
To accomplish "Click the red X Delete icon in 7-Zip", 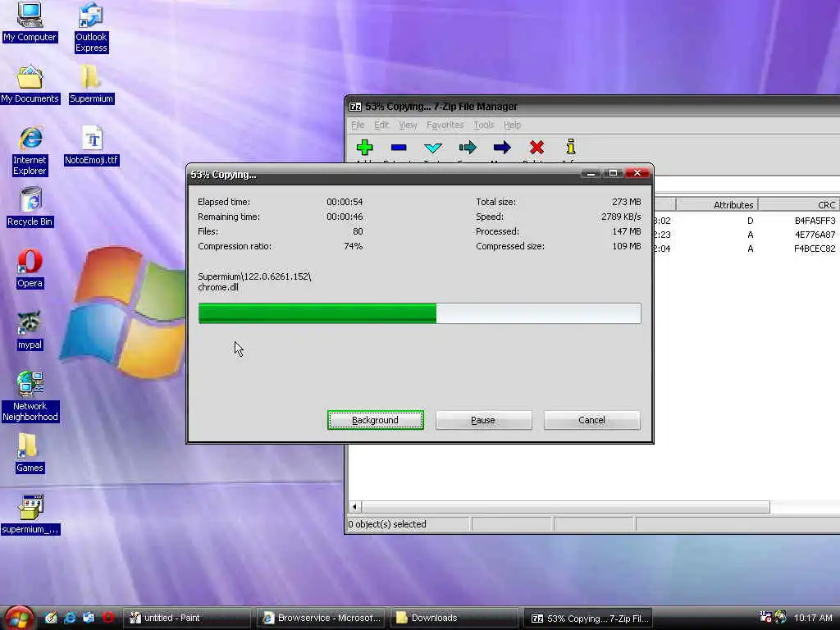I will point(536,148).
